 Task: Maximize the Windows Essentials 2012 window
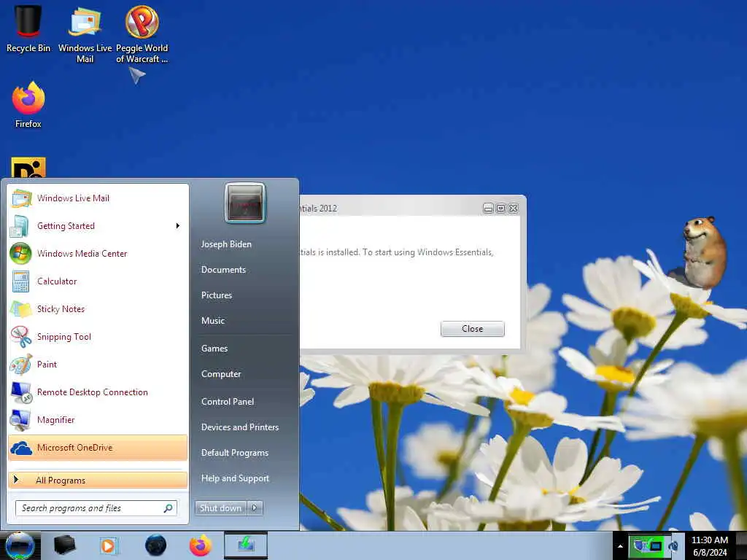point(500,208)
